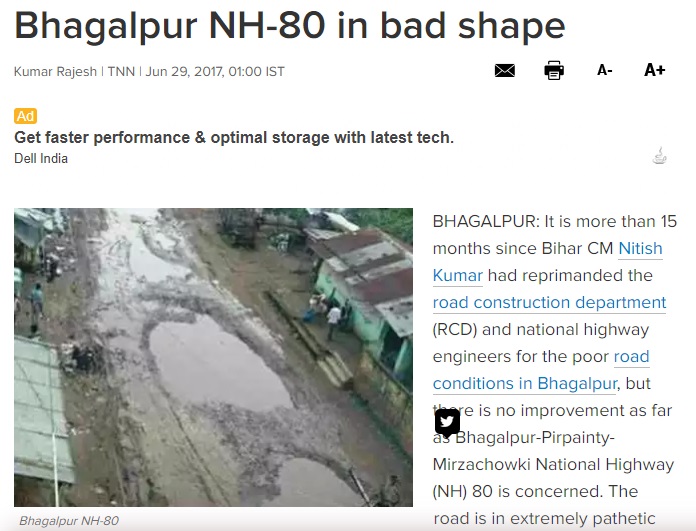The height and width of the screenshot is (531, 696).
Task: Click the Bhagalpur NH-80 road photo
Action: (x=214, y=357)
